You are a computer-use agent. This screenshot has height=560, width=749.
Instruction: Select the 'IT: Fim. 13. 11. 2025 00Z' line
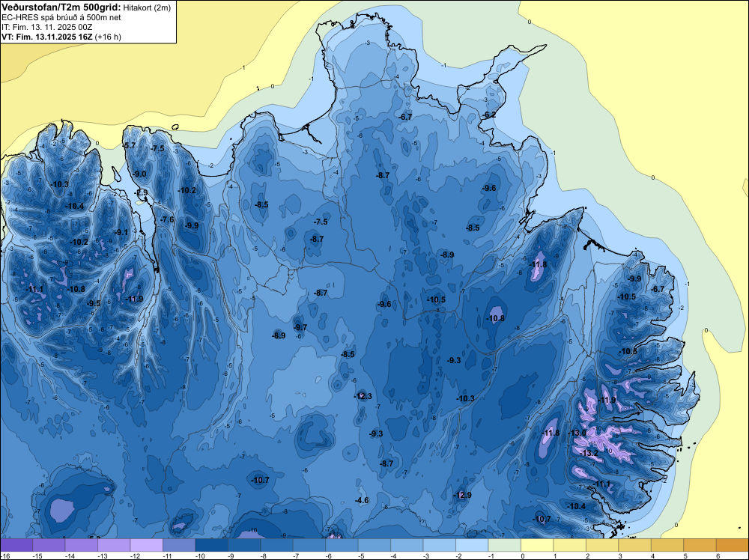pos(46,27)
